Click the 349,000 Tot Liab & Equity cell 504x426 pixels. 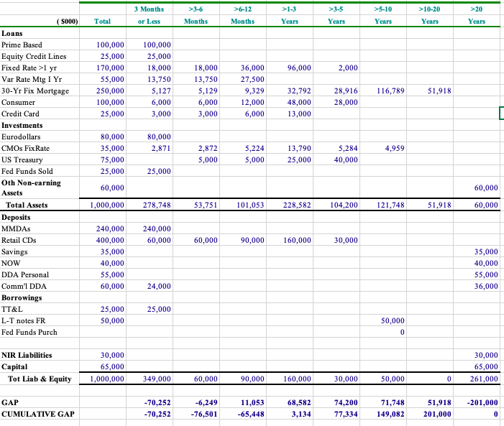tap(157, 379)
